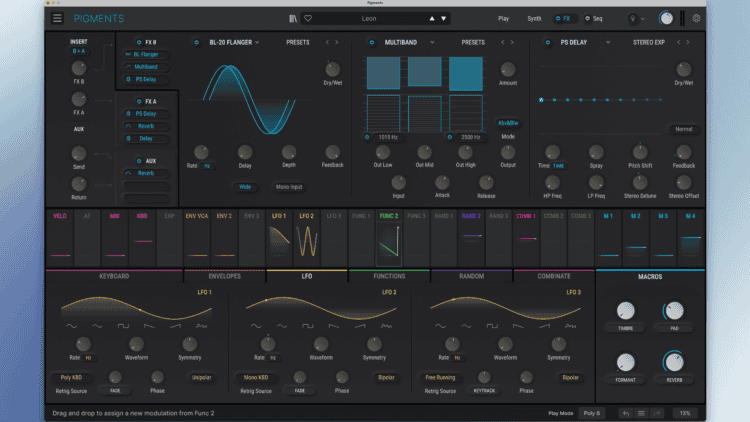Click the flanger Dry/Wet knob

pos(332,70)
